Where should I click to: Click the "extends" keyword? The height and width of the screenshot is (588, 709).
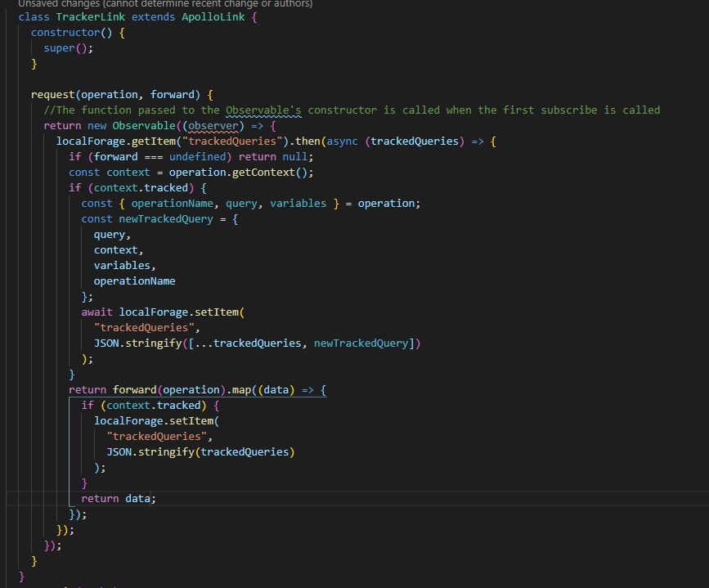153,17
